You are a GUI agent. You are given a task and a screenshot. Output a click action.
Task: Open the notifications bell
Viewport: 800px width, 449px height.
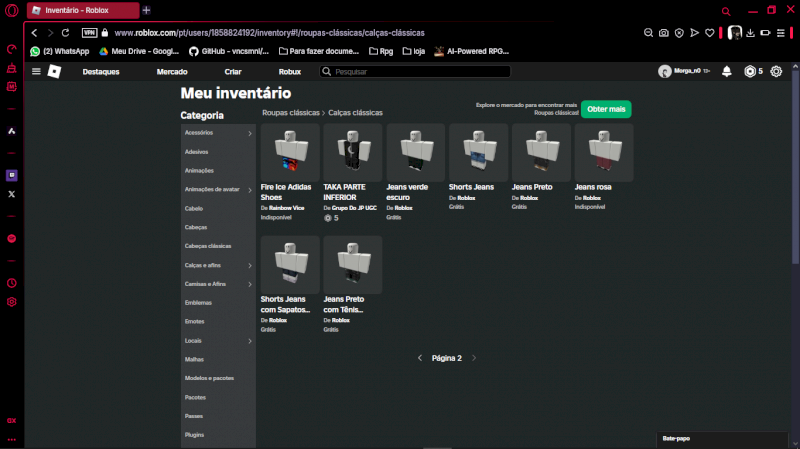[727, 71]
